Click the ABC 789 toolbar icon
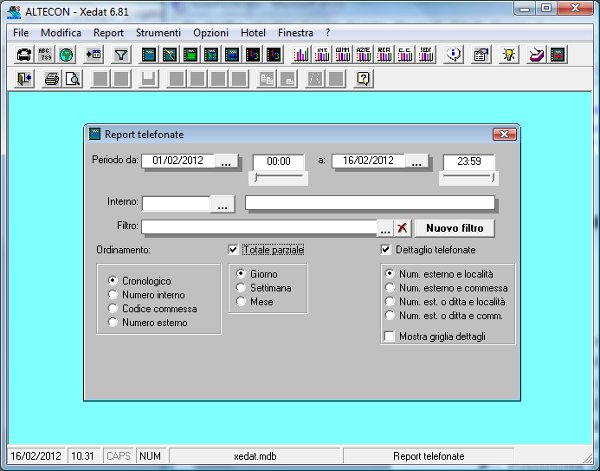This screenshot has width=600, height=471. point(45,55)
